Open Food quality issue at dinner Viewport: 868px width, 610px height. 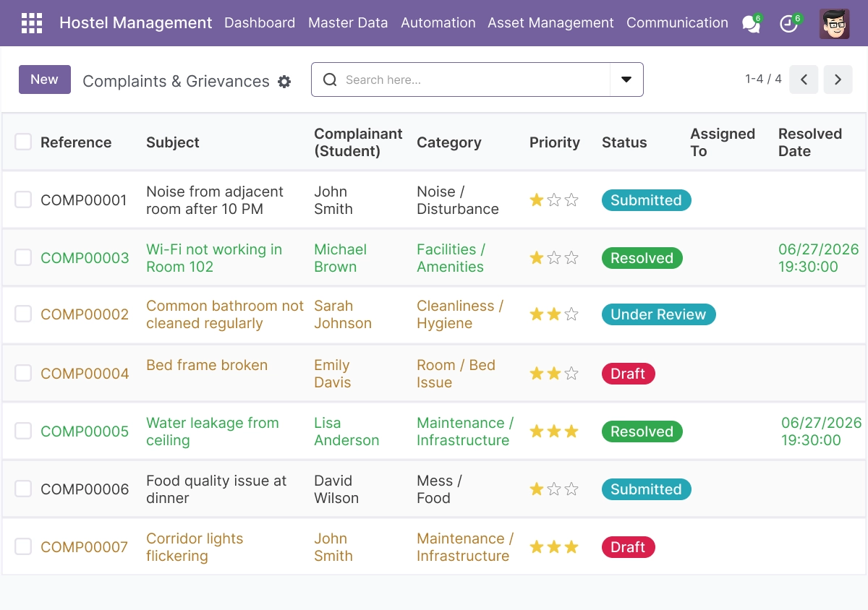(x=216, y=489)
